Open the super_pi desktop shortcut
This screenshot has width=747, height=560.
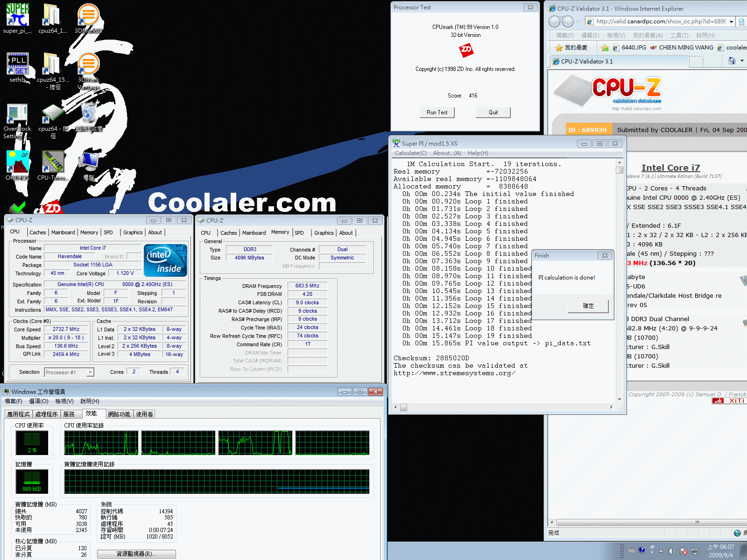click(17, 19)
